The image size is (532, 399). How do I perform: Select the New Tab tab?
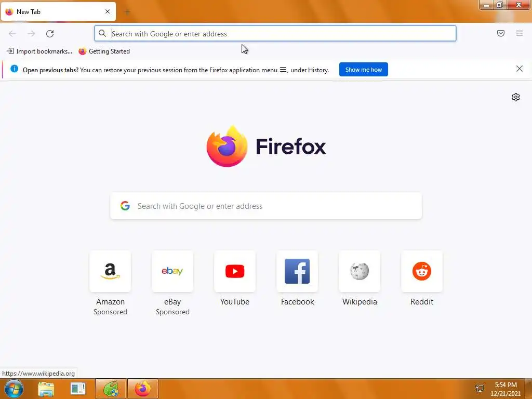tap(58, 12)
